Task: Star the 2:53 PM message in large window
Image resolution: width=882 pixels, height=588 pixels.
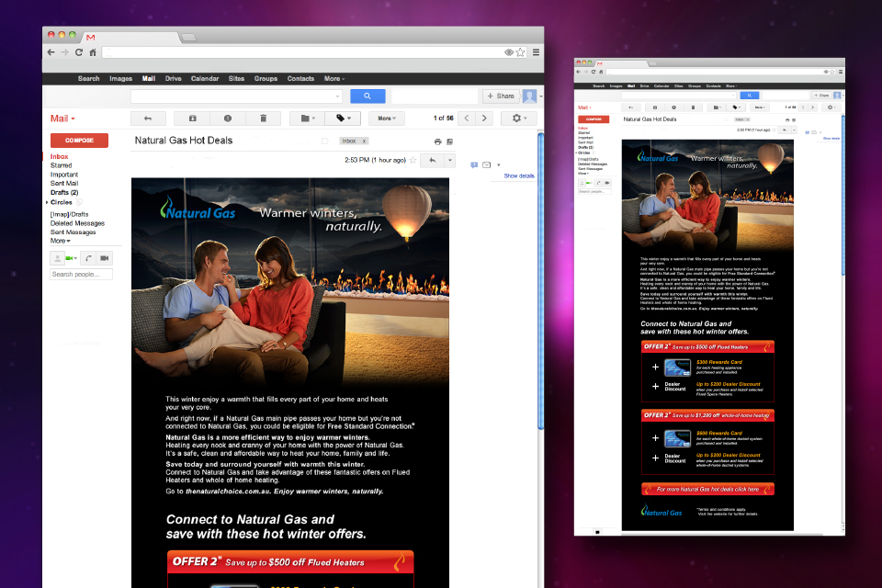Action: (413, 160)
